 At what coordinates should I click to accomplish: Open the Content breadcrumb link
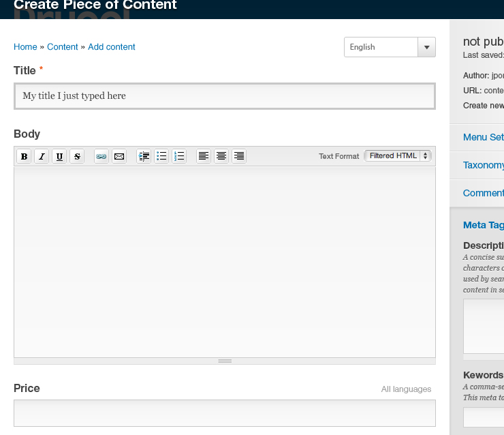point(63,47)
